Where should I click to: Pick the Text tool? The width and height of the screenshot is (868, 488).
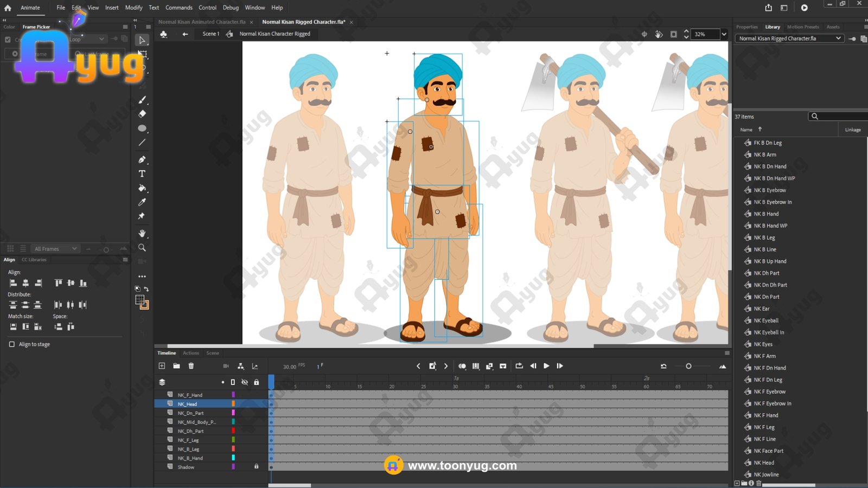142,174
